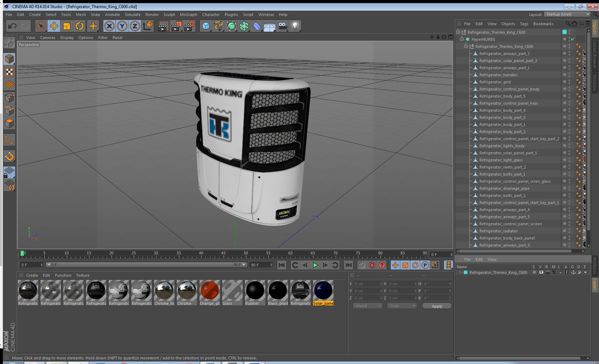Add a Cube primitive object
This screenshot has width=599, height=364.
(x=206, y=26)
